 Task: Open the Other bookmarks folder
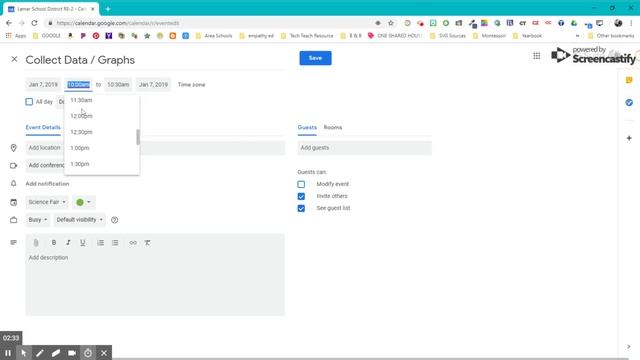(x=611, y=36)
